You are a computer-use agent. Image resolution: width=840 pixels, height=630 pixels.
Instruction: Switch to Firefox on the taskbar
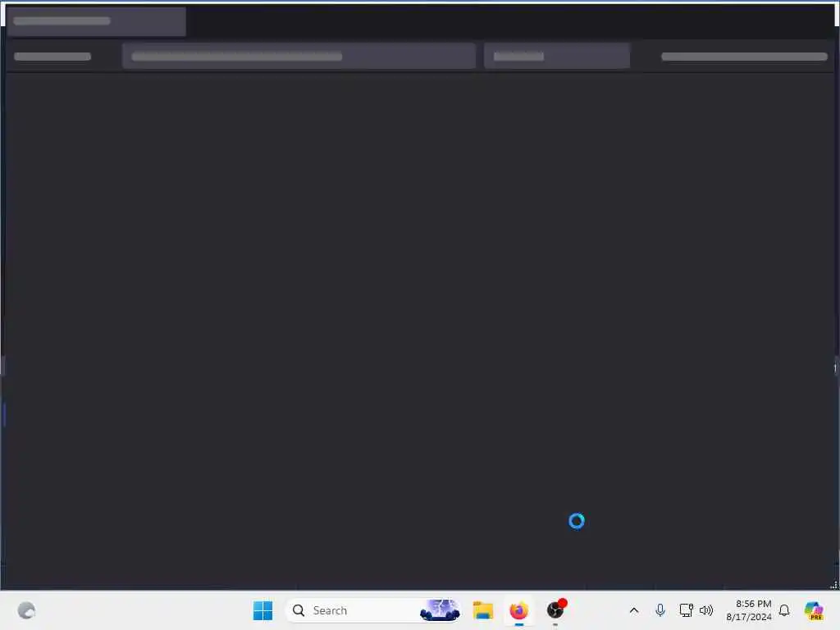(518, 610)
